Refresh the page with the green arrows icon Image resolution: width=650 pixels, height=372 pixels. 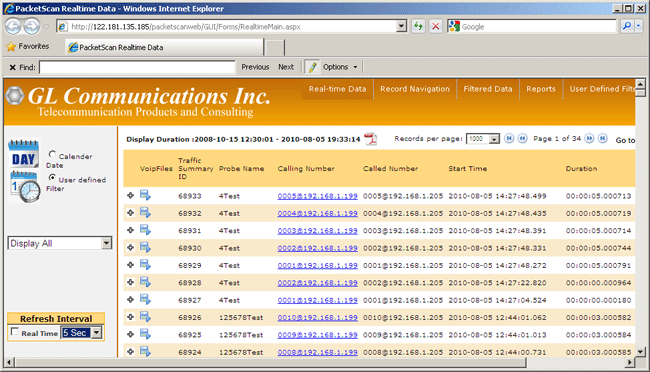click(x=418, y=27)
